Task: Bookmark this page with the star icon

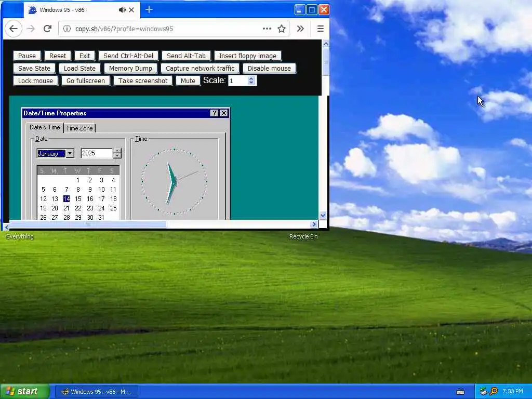Action: [x=281, y=29]
